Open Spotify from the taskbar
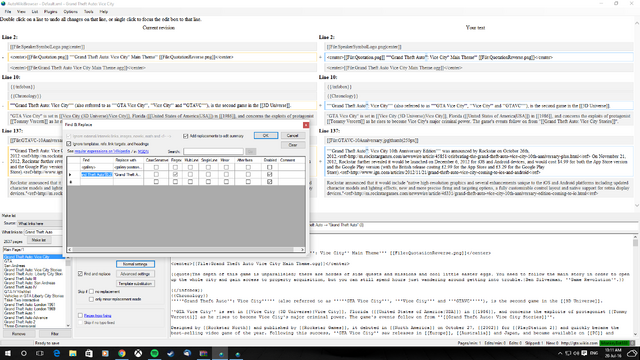This screenshot has height=360, width=640. click(x=154, y=353)
